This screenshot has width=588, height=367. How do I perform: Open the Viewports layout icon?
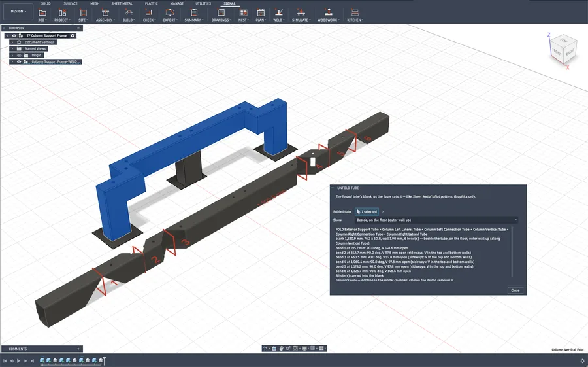[x=321, y=349]
